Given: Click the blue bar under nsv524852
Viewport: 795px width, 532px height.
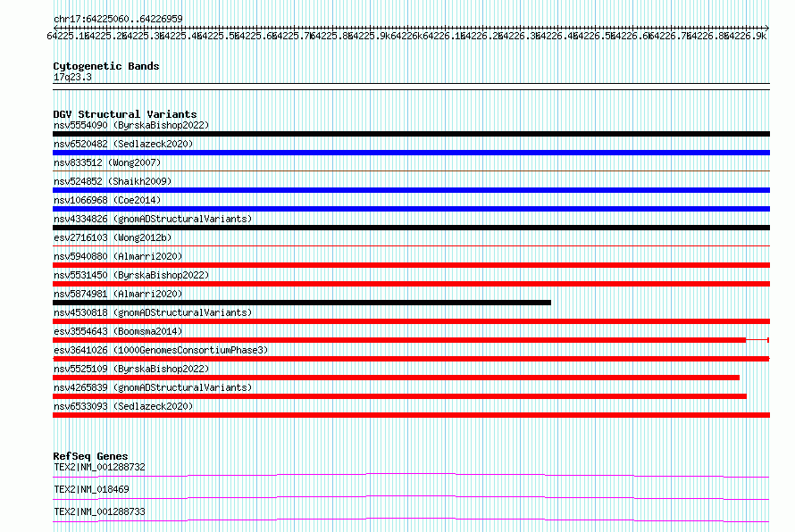Looking at the screenshot, I should coord(411,190).
